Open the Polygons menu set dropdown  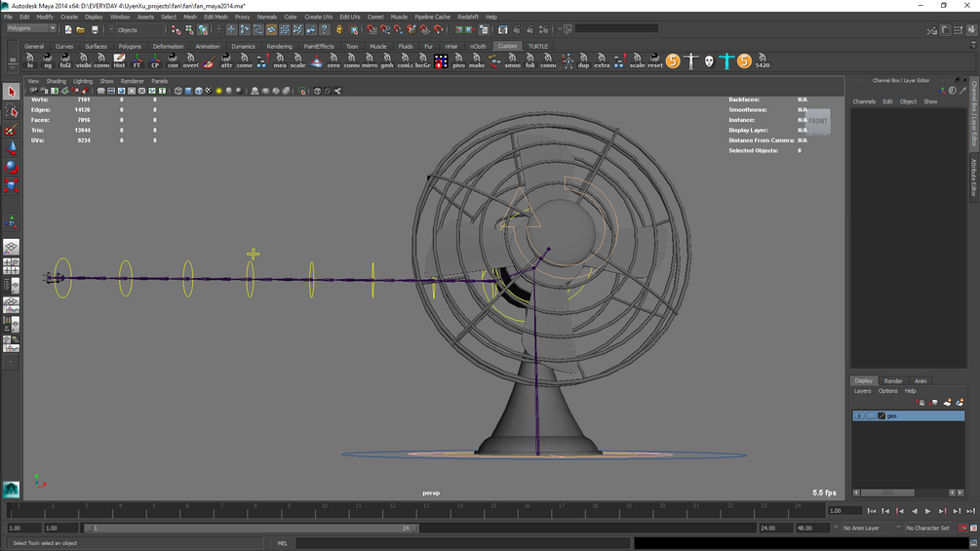[31, 28]
